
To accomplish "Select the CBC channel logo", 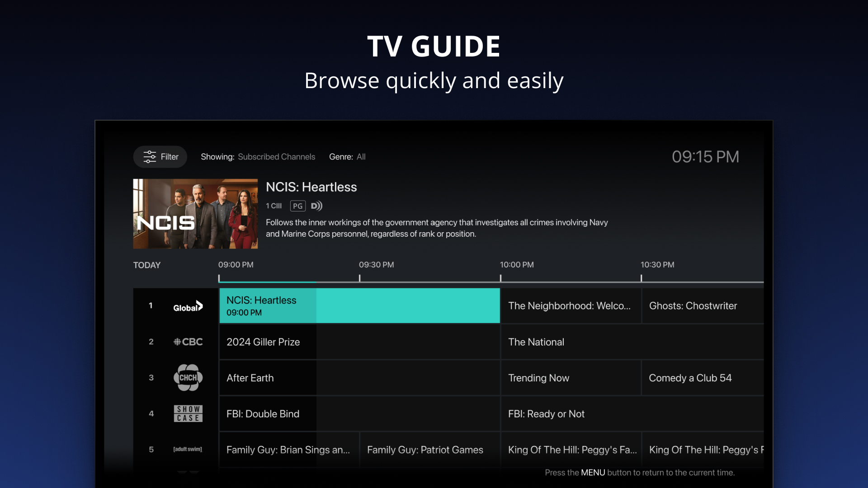I will point(188,342).
